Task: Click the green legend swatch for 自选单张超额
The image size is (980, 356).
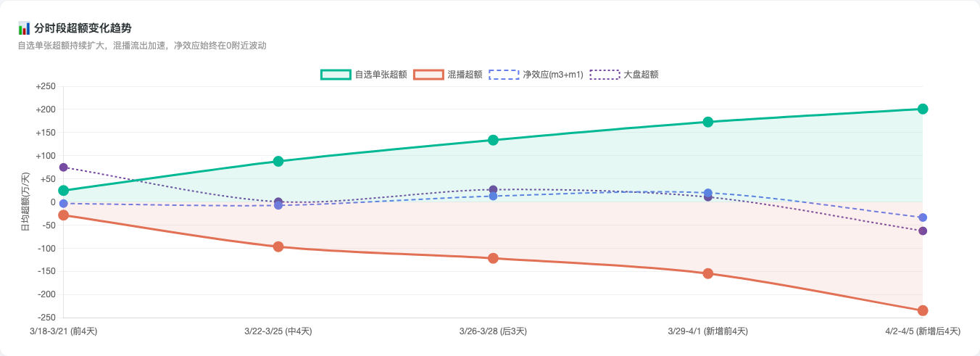Action: (x=336, y=75)
